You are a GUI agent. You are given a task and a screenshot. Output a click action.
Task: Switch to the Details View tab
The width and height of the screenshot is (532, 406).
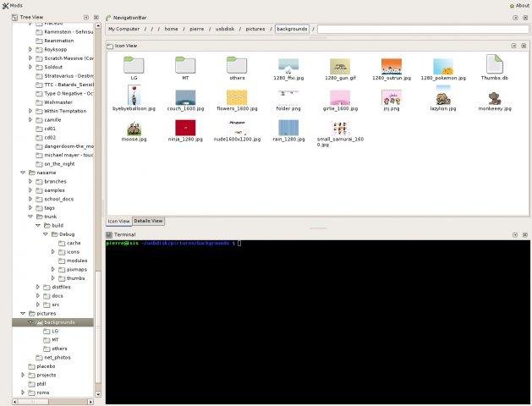[x=148, y=221]
